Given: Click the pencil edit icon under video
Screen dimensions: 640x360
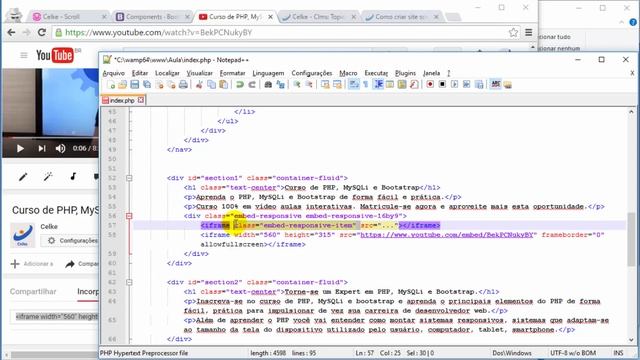Looking at the screenshot, I should click(x=23, y=177).
